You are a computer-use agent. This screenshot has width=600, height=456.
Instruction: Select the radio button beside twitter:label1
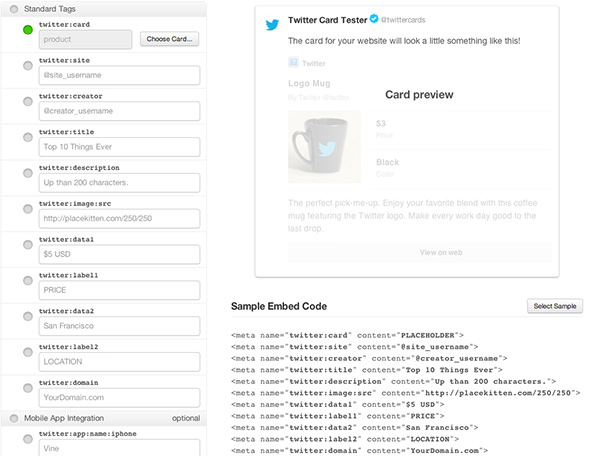[27, 281]
